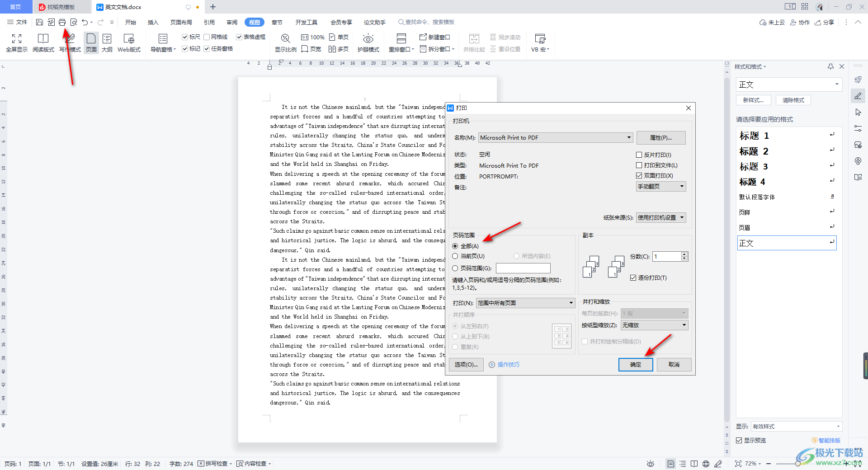Open display ratio (显示比例) tool
Viewport: 868px width, 470px height.
pos(286,43)
